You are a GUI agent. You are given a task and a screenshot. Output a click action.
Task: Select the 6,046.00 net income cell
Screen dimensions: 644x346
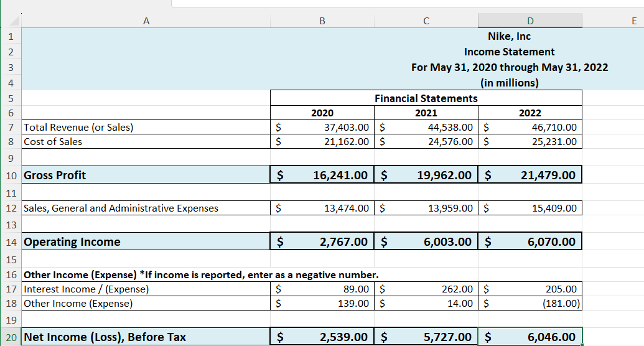click(x=530, y=337)
